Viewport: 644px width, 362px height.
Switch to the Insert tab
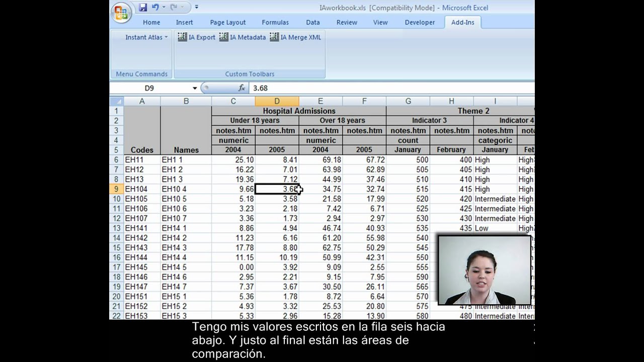pyautogui.click(x=185, y=22)
